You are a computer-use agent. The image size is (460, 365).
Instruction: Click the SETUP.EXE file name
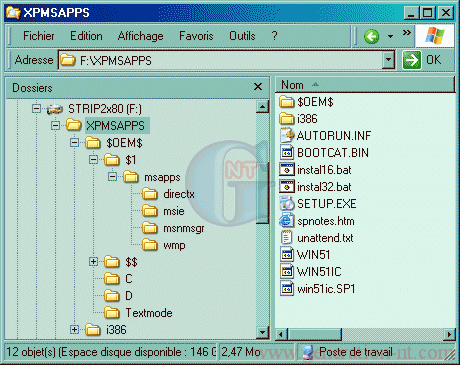[x=327, y=204]
